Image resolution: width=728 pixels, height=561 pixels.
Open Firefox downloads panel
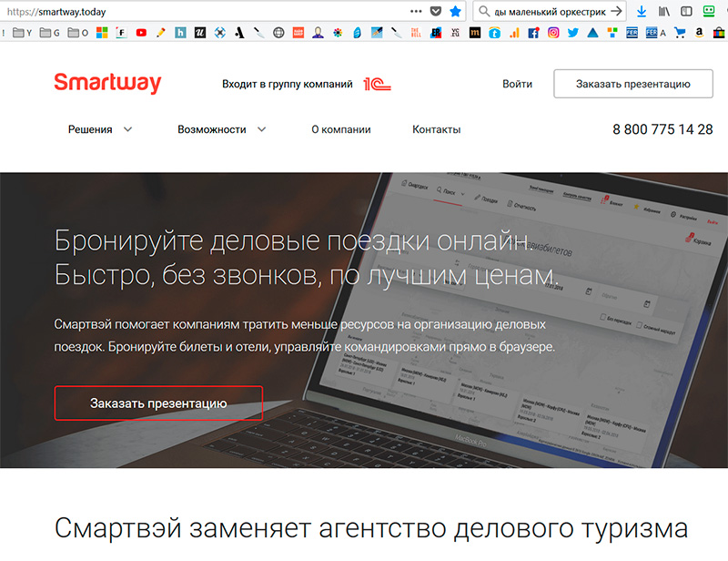click(642, 11)
